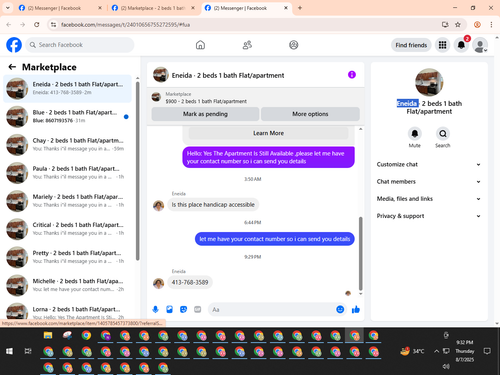
Task: Bookmark this page with the star icon
Action: [458, 24]
